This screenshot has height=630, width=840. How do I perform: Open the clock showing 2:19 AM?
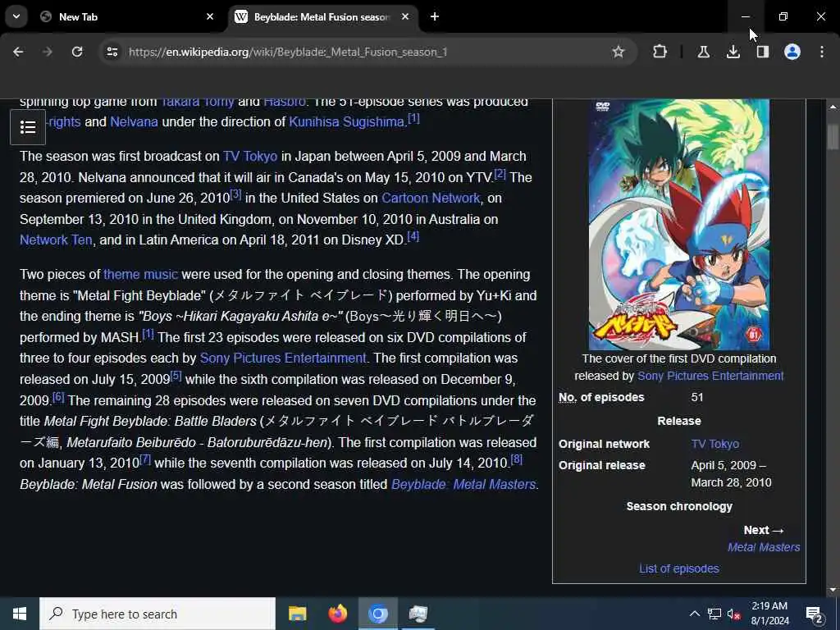pos(769,614)
